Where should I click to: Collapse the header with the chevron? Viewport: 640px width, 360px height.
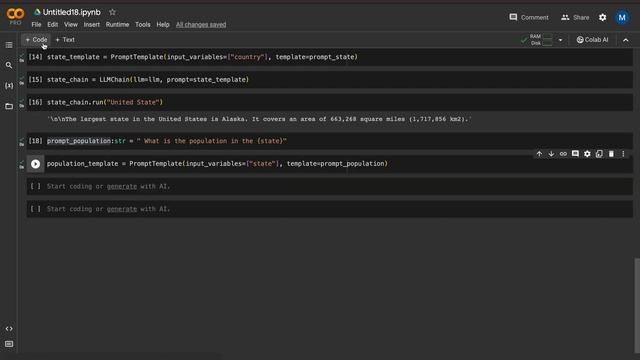click(625, 40)
